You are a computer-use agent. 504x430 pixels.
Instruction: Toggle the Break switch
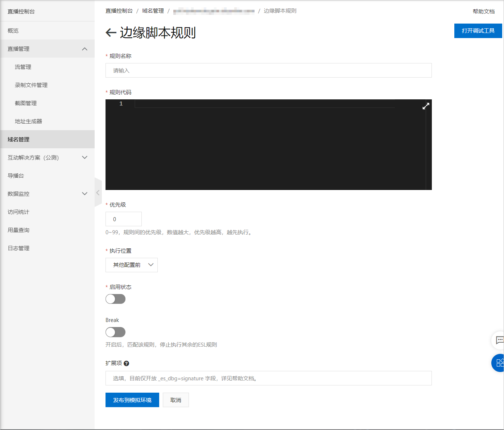115,332
